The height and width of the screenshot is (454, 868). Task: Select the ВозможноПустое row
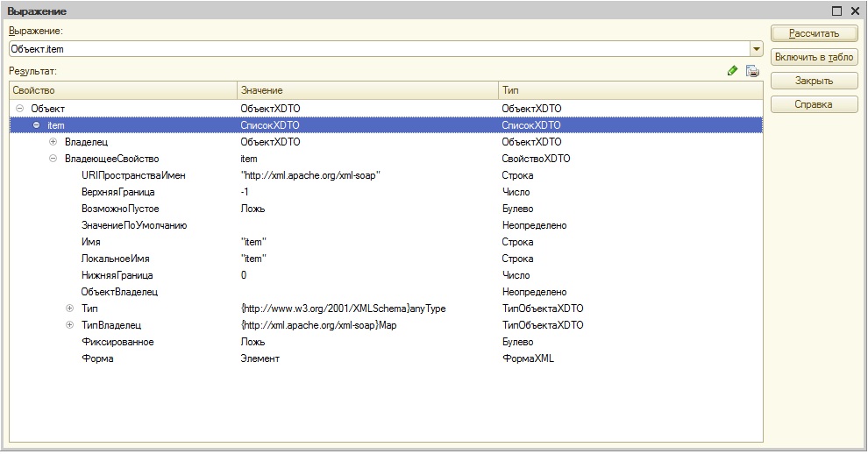click(x=386, y=209)
